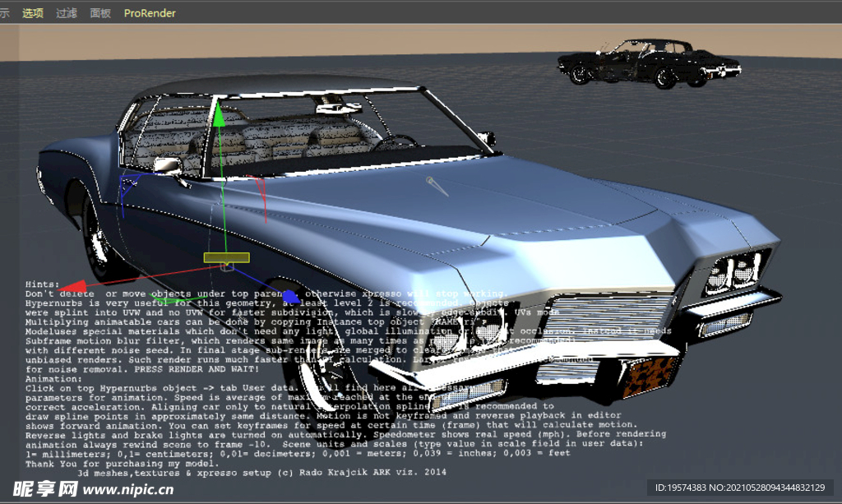Click the interior rear-view mirror
Image resolution: width=842 pixels, height=504 pixels.
(339, 109)
